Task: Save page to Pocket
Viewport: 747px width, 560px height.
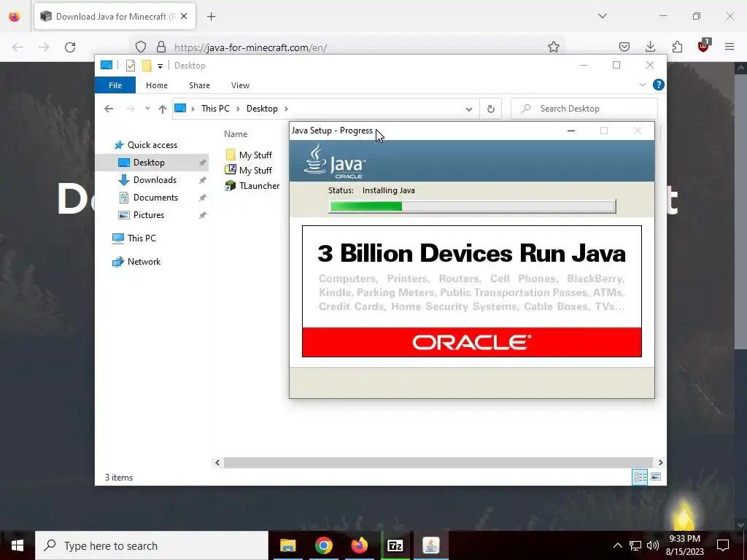Action: (624, 47)
